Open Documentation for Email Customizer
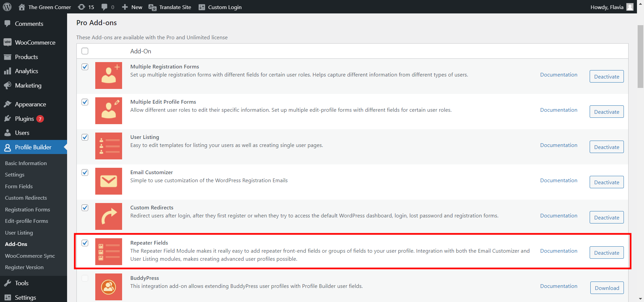 tap(558, 181)
